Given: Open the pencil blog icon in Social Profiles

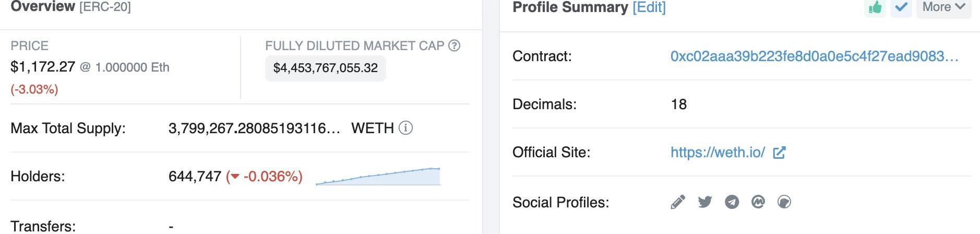Looking at the screenshot, I should 677,202.
